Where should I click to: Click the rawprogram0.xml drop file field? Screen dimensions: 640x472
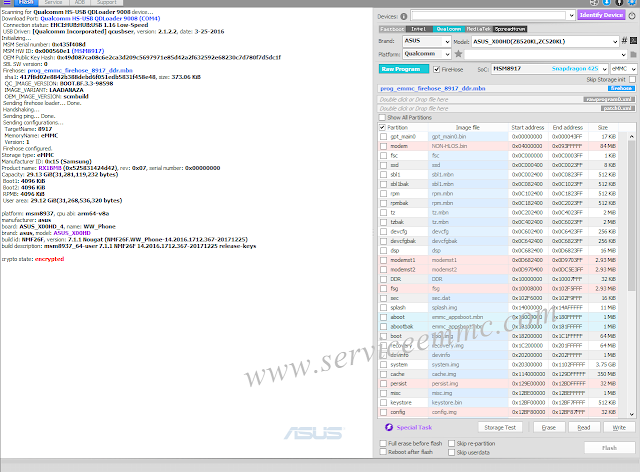coord(507,99)
